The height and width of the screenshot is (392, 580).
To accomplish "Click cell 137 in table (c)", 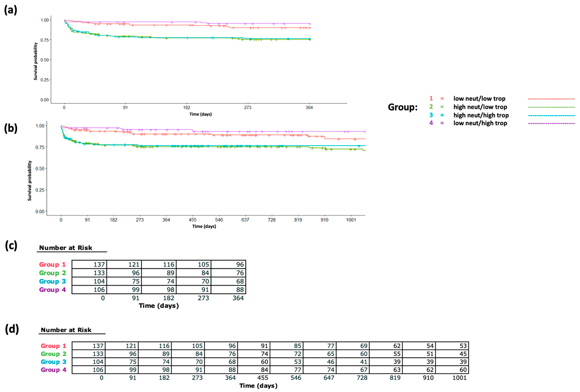I will [x=99, y=265].
